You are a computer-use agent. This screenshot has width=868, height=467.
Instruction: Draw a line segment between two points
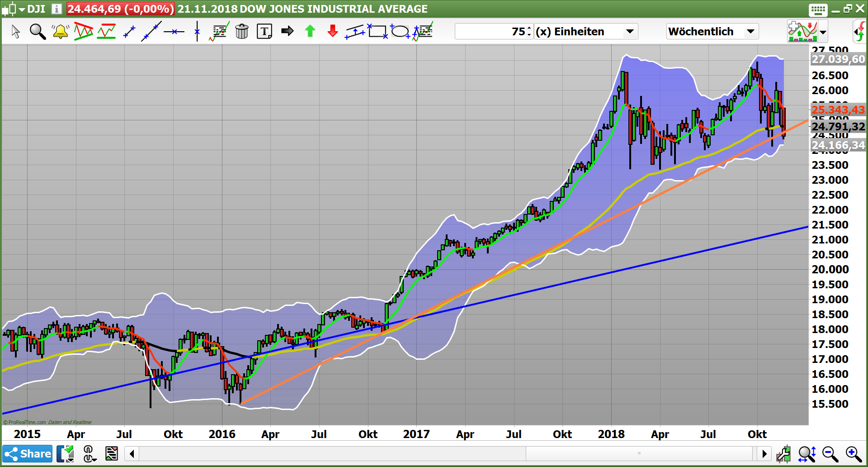click(x=129, y=32)
